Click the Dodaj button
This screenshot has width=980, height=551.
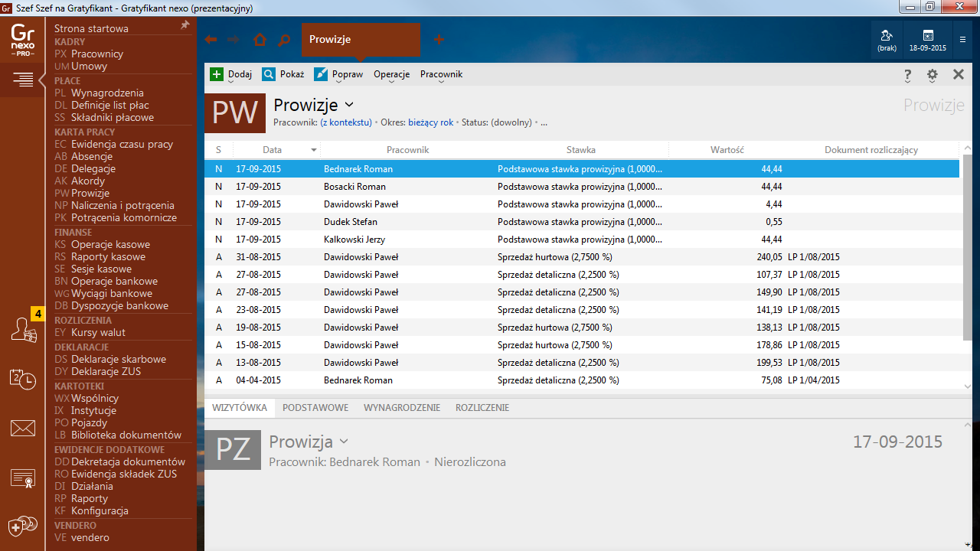click(x=231, y=74)
